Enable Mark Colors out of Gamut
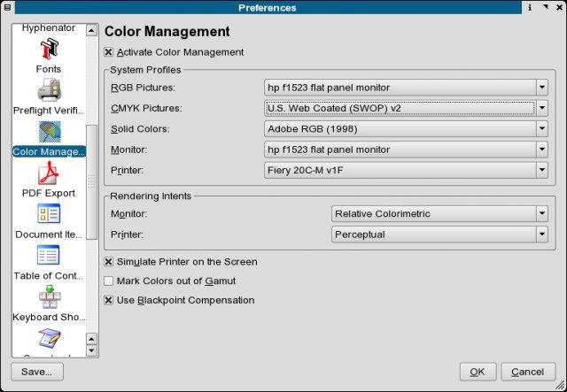Viewport: 567px width, 392px height. point(108,281)
